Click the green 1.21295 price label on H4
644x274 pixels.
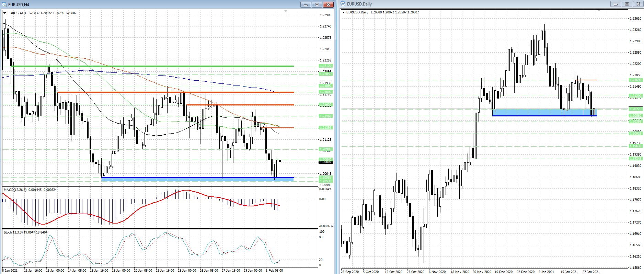click(x=325, y=128)
